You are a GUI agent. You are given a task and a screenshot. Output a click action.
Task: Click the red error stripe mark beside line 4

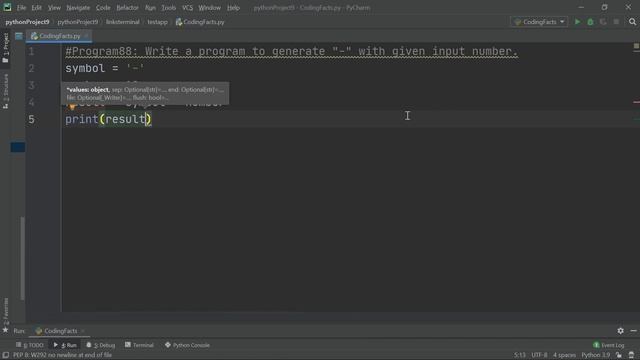point(636,102)
